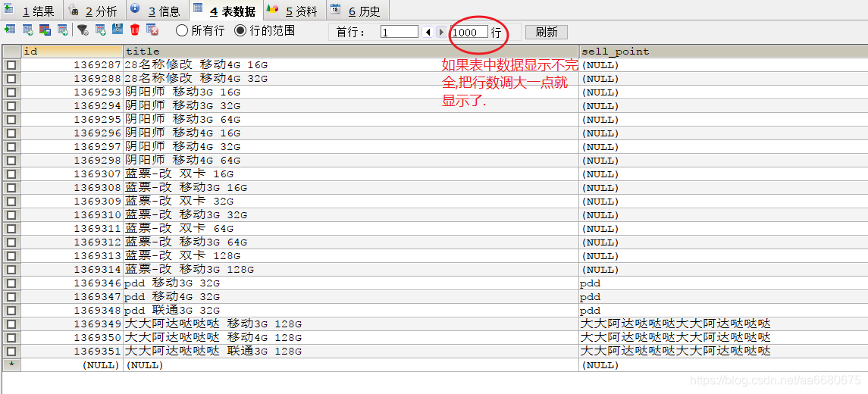
Task: Click the new row asterisk marker
Action: [11, 365]
